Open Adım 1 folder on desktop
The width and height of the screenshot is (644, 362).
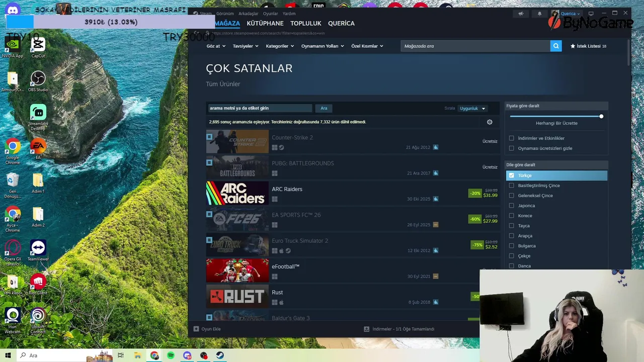38,183
